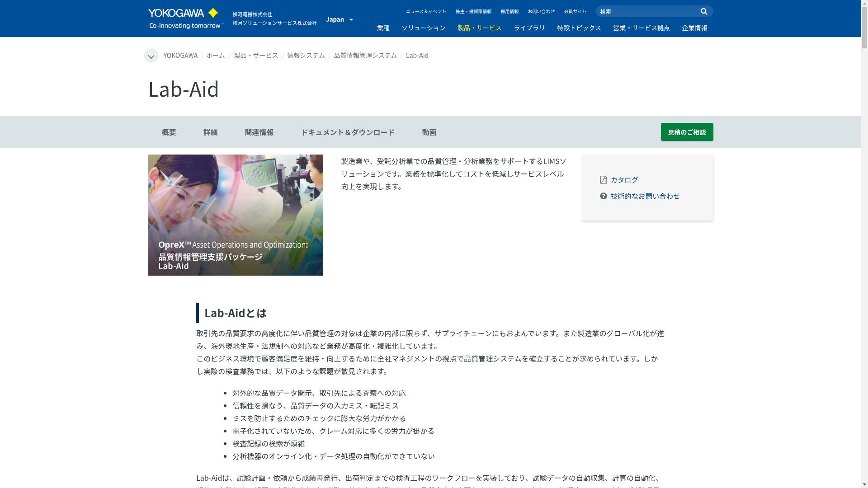Click the question mark icon beside 技術的なお問い合わせ
The width and height of the screenshot is (868, 488).
[604, 196]
